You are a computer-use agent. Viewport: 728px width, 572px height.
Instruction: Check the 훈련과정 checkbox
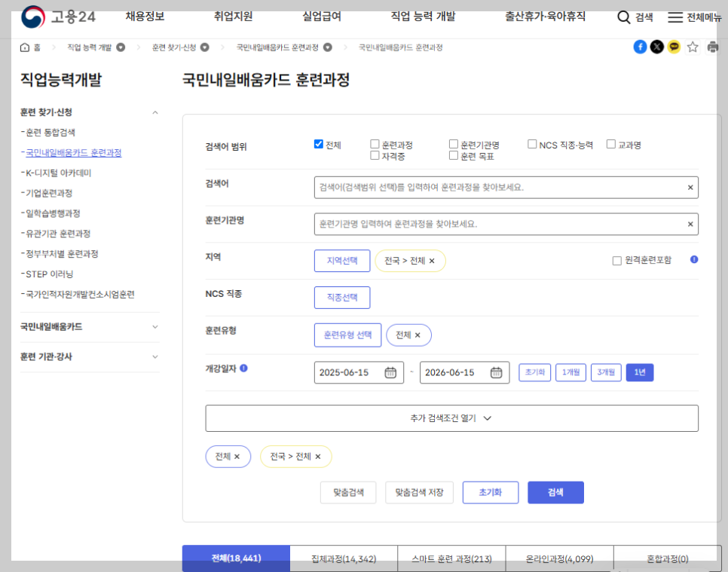pyautogui.click(x=375, y=144)
